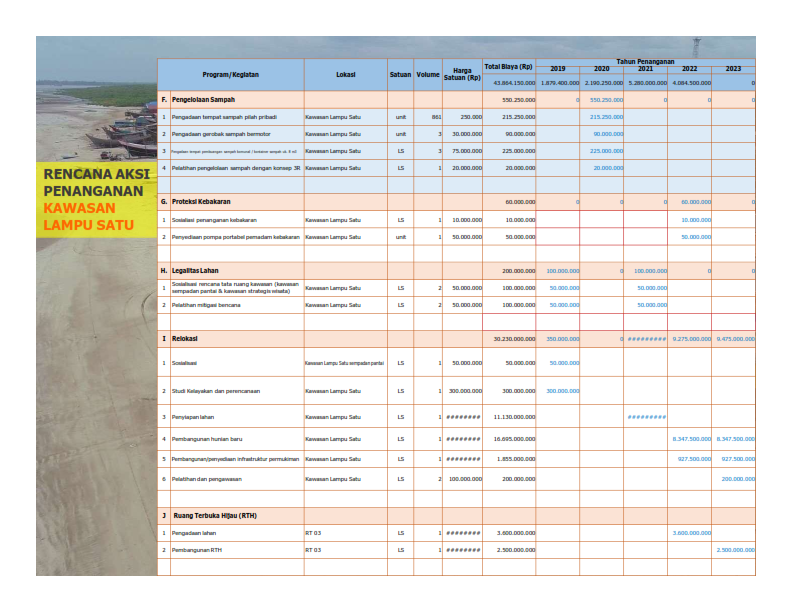Viewport: 792px width, 612px height.
Task: Click the orange "KAWASAN LAMPU SATU" title
Action: coord(88,217)
